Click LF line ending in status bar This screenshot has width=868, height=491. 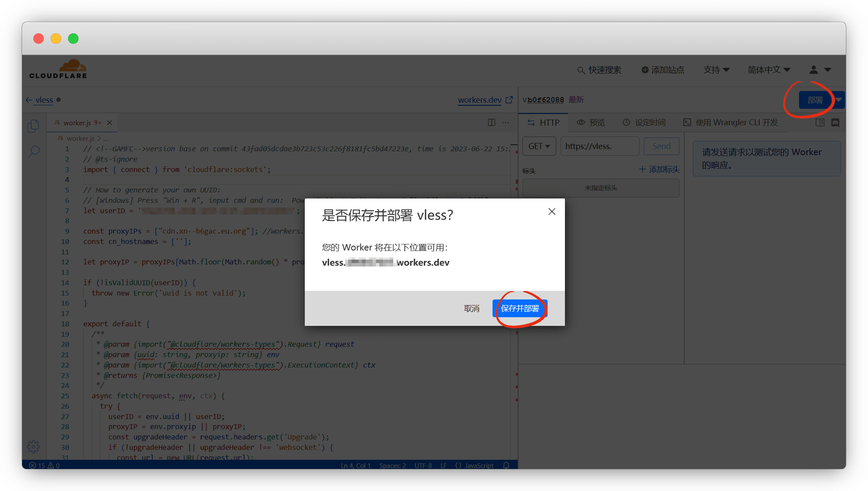(444, 465)
